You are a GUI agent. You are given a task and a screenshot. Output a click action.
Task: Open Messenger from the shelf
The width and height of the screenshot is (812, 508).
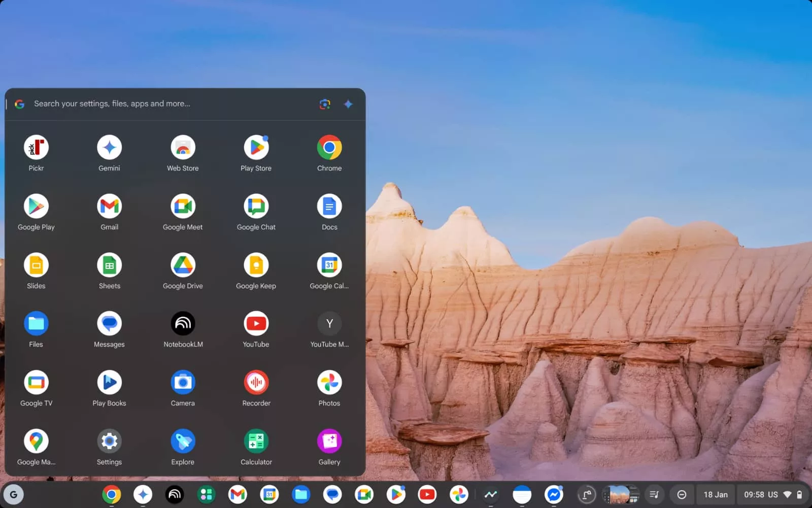click(x=554, y=494)
